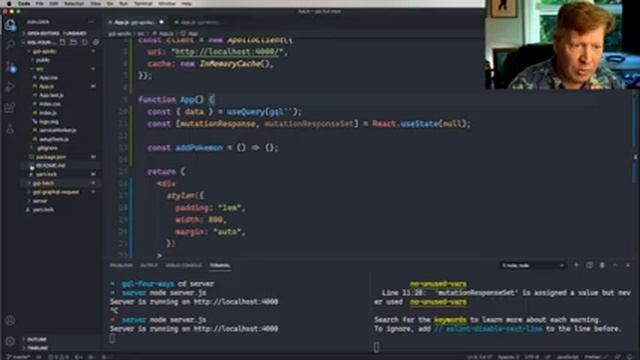Open package.json in the file tree
The image size is (640, 360).
[x=60, y=157]
